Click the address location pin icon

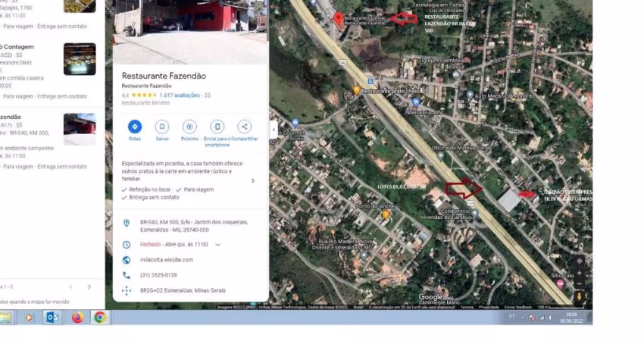[127, 223]
